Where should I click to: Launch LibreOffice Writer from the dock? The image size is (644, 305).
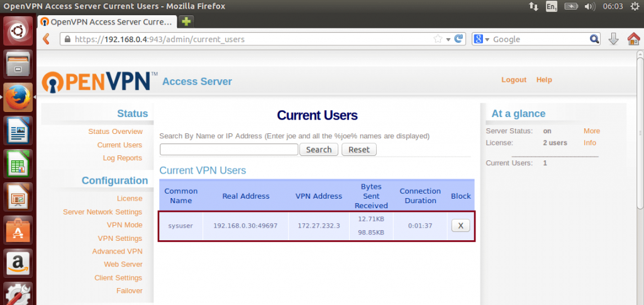[x=18, y=131]
